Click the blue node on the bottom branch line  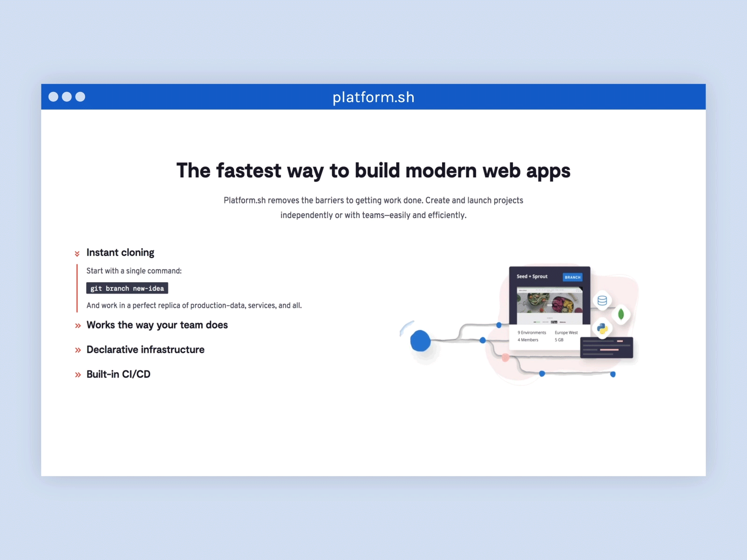542,373
